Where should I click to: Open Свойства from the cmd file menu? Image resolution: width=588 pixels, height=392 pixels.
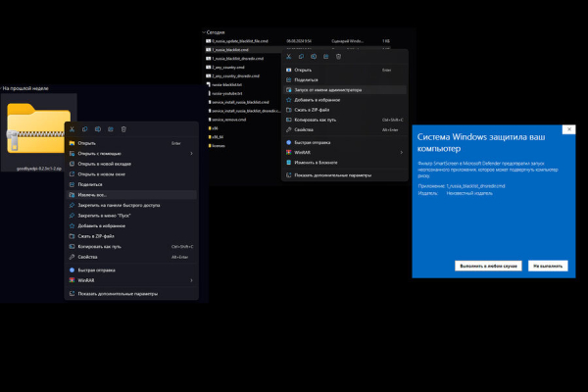[x=345, y=129]
